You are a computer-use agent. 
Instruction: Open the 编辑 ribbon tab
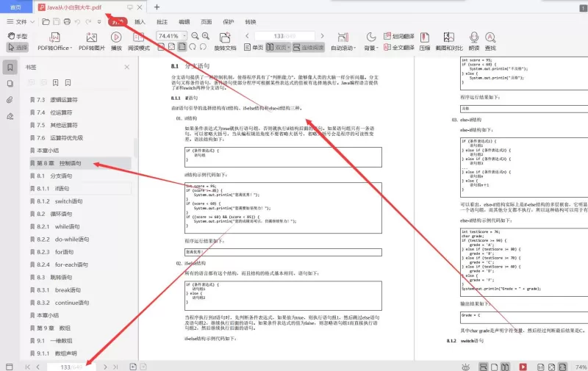pyautogui.click(x=184, y=22)
